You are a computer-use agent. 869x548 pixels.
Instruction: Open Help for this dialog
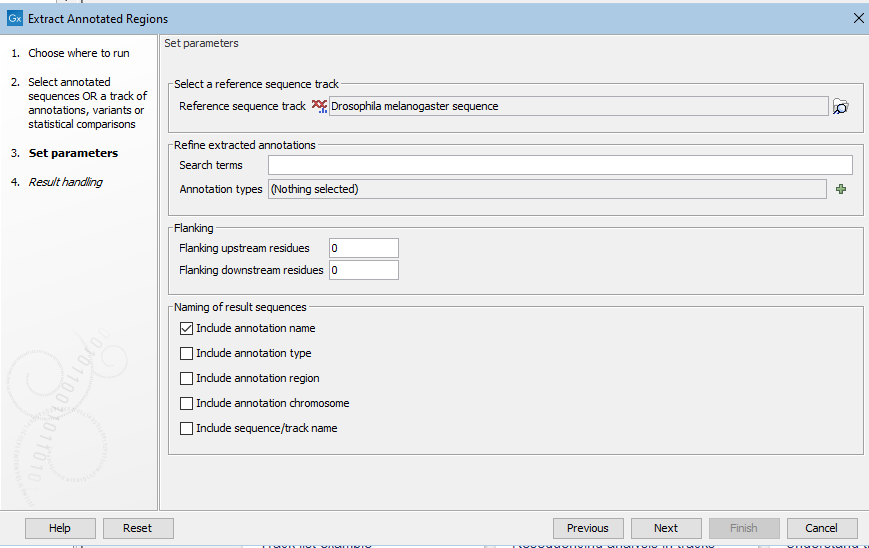[x=60, y=528]
